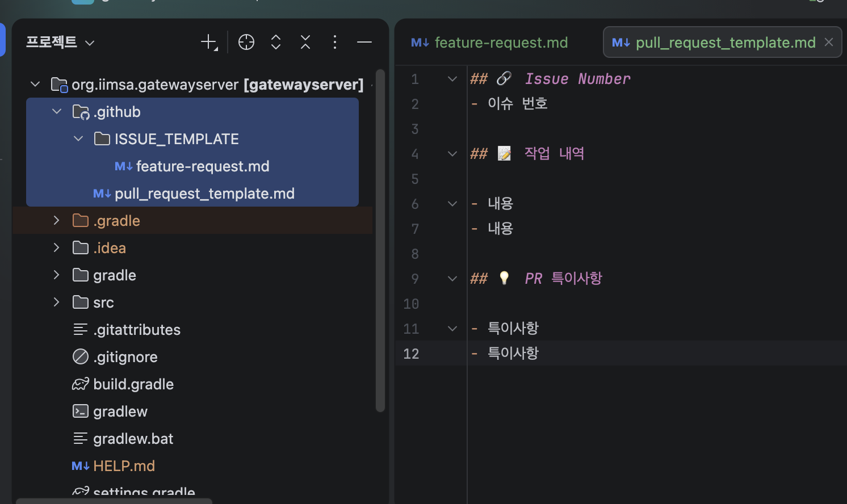Collapse org.iimsa.gatewayserver root node
This screenshot has height=504, width=847.
pyautogui.click(x=35, y=85)
